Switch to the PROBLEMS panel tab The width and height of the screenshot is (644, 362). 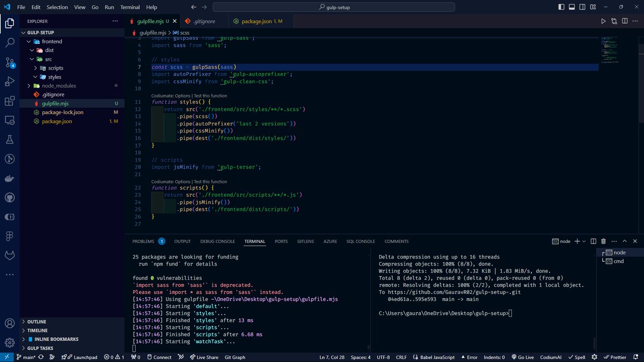(148, 241)
